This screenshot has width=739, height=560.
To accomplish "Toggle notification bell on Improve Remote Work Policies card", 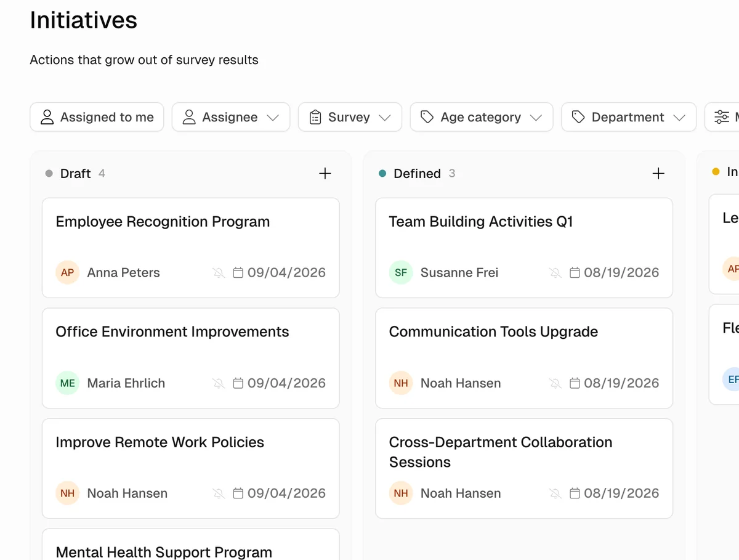I will click(219, 493).
